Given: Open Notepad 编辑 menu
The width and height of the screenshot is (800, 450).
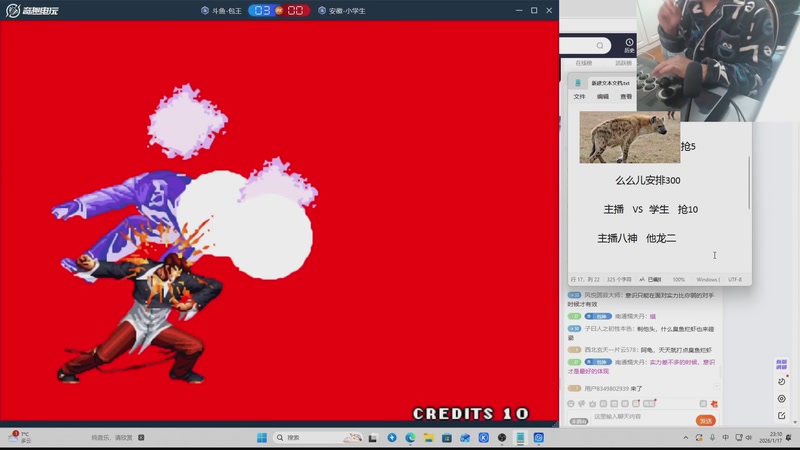Looking at the screenshot, I should (603, 96).
